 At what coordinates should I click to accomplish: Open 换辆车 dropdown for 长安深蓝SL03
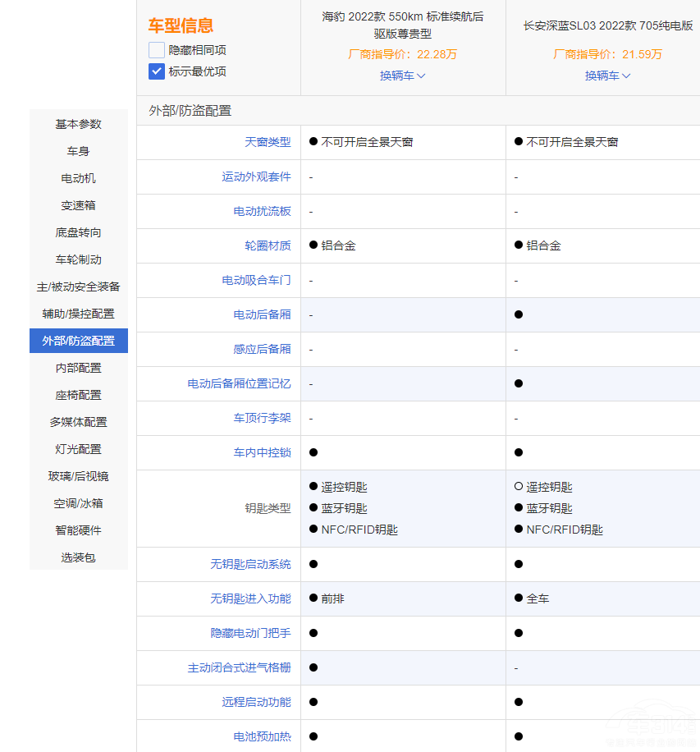607,76
